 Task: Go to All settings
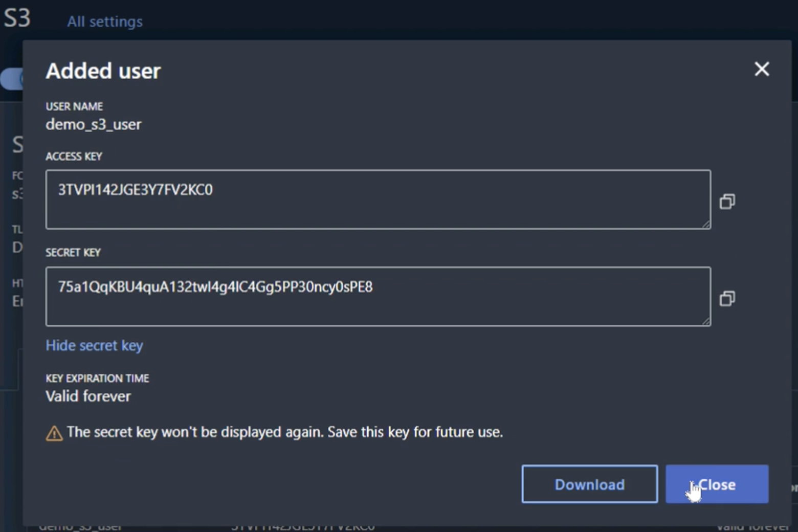click(x=105, y=21)
